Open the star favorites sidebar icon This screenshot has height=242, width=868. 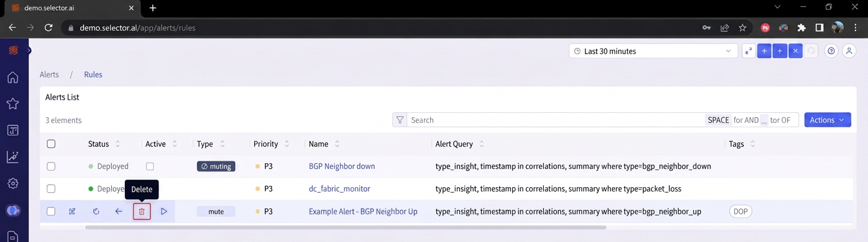coord(13,104)
